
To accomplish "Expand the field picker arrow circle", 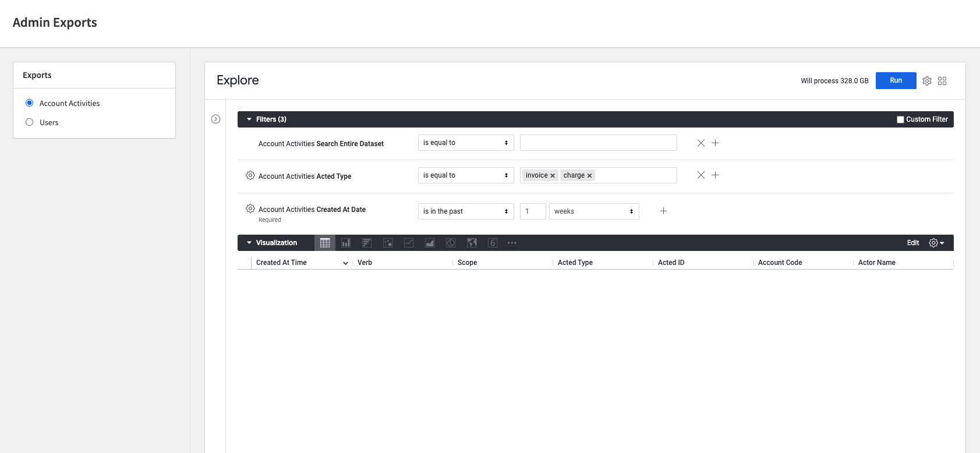I will [215, 119].
